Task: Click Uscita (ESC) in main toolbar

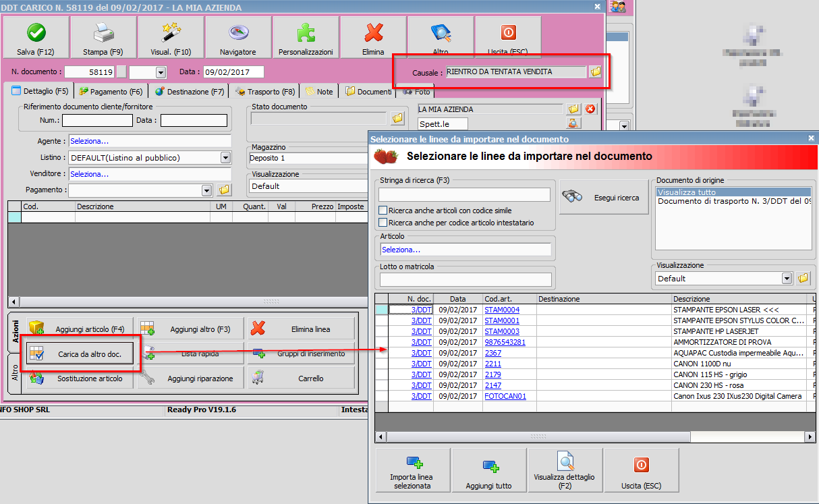Action: pyautogui.click(x=508, y=37)
